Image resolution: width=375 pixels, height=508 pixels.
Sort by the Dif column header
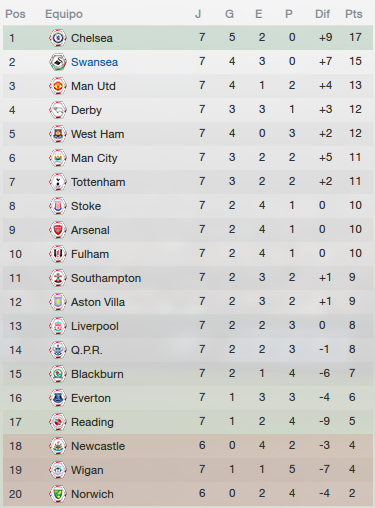click(322, 14)
